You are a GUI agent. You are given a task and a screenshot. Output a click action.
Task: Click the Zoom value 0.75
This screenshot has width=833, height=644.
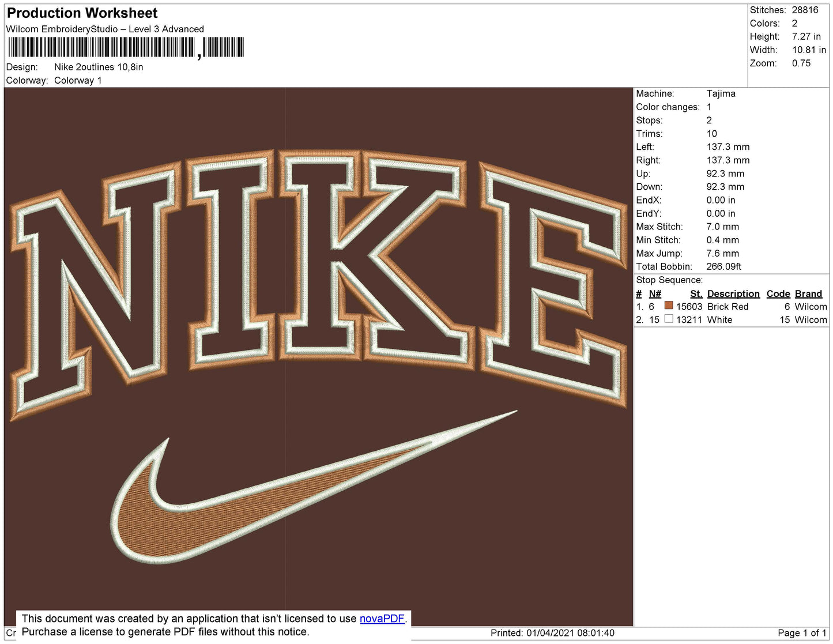tap(801, 63)
